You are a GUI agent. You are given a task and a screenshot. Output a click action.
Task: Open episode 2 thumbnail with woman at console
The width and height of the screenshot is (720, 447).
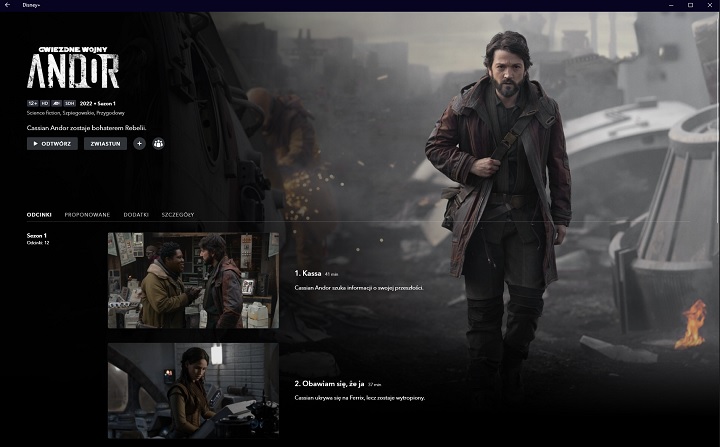(193, 390)
